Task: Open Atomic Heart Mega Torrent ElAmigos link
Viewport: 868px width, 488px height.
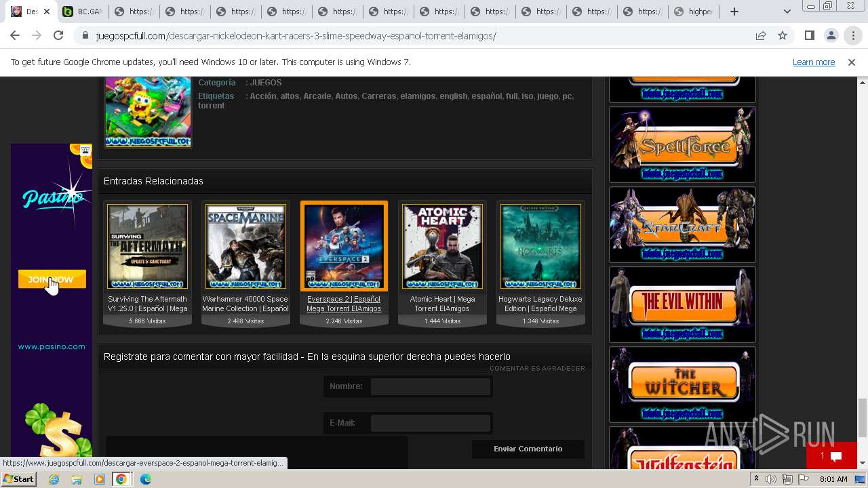Action: [442, 304]
